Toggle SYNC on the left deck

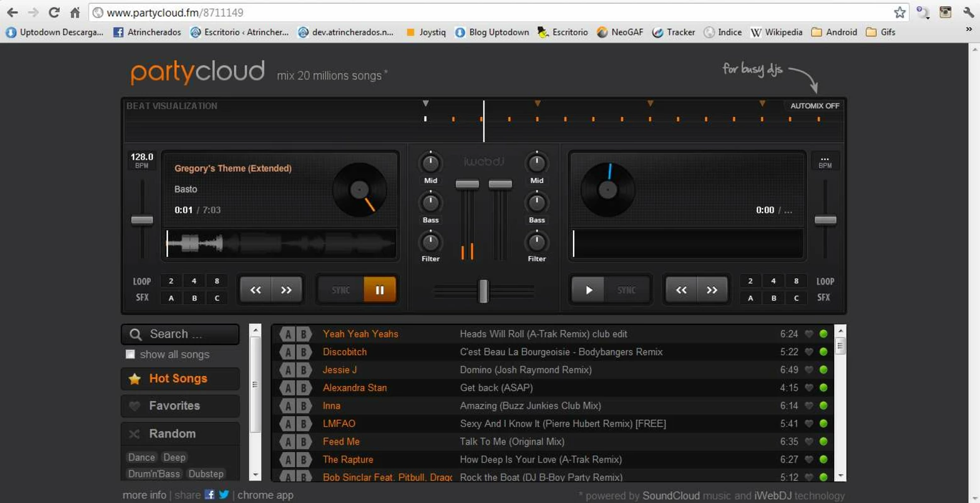point(341,290)
